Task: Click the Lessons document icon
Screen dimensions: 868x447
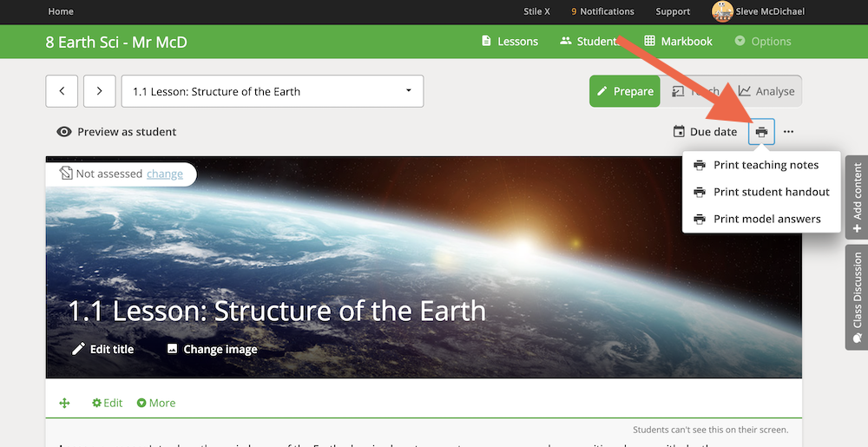Action: 486,41
